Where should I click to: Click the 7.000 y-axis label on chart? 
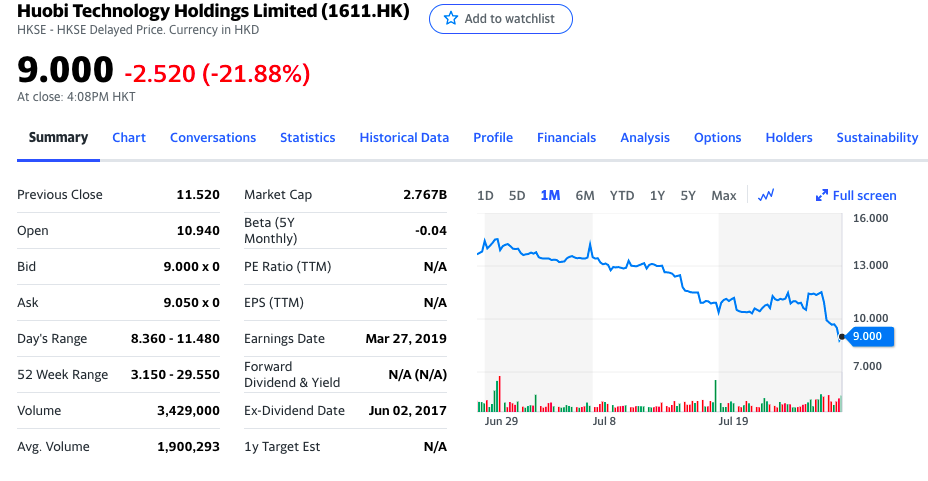coord(867,366)
